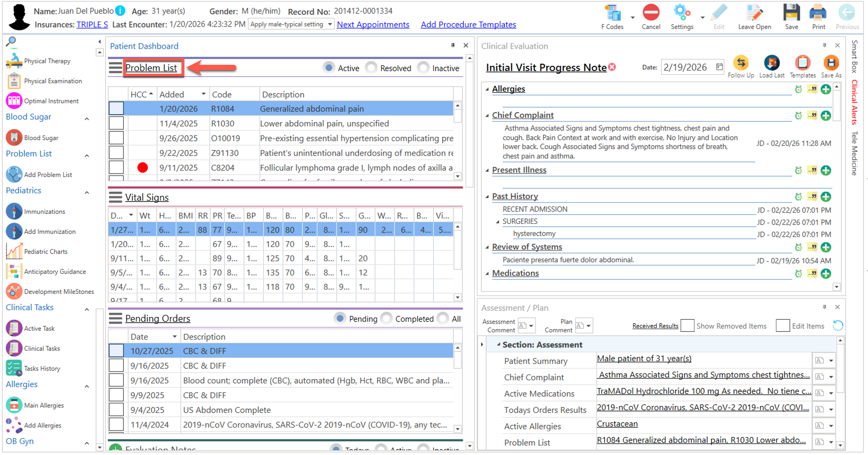Click the Load Last icon
The width and height of the screenshot is (868, 455).
click(771, 63)
